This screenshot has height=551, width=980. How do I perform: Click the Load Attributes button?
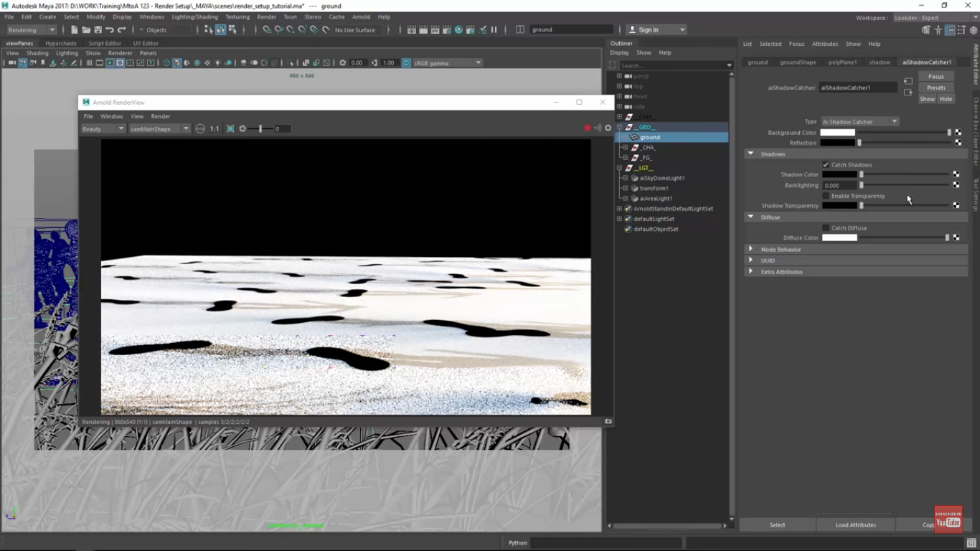(855, 524)
